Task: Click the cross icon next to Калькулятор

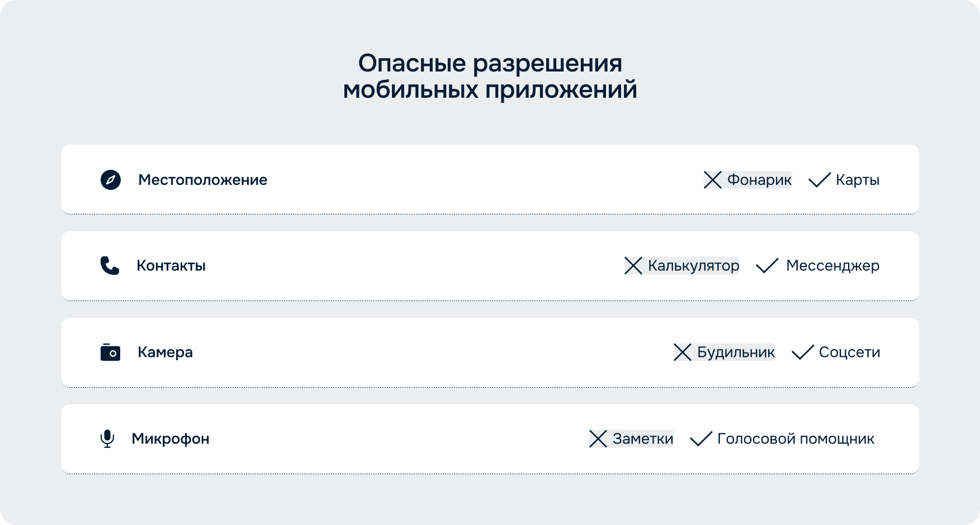Action: 633,266
